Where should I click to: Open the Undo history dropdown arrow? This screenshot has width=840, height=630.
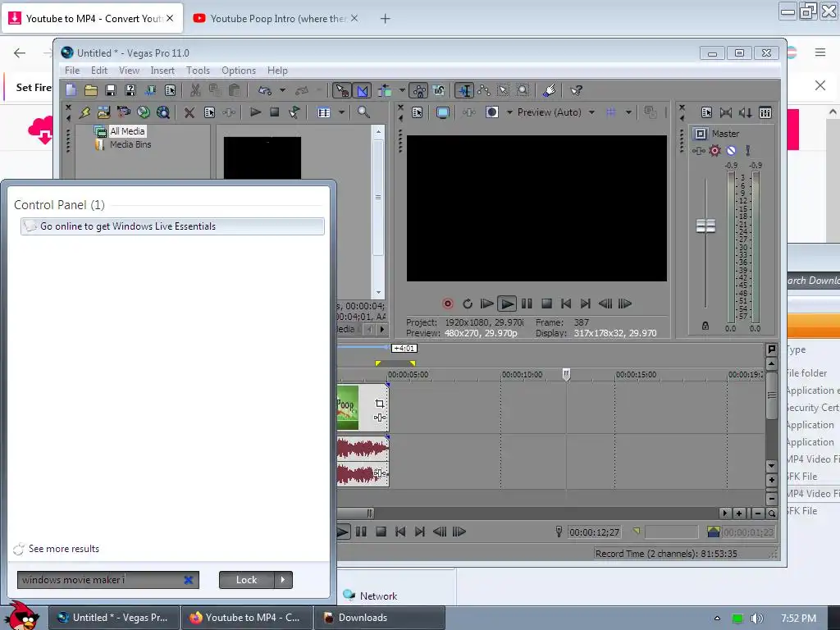pos(282,90)
